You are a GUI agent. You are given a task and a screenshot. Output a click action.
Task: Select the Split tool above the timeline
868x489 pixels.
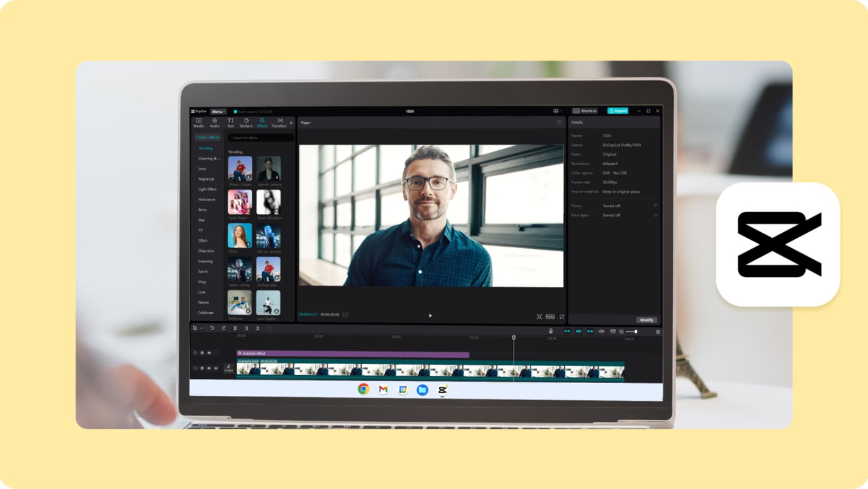[x=235, y=328]
